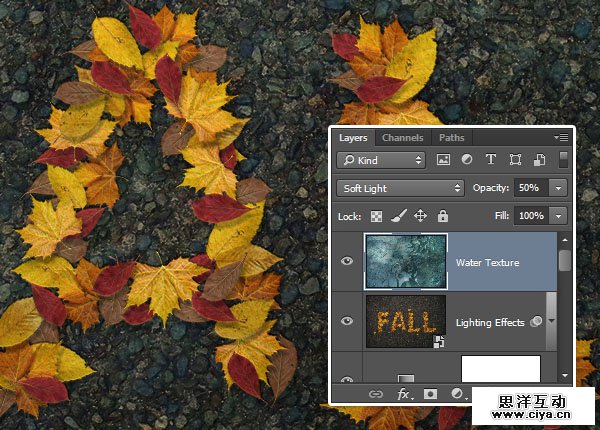Lock image pixels with brush icon
Screen dimensions: 600x430
[x=397, y=215]
